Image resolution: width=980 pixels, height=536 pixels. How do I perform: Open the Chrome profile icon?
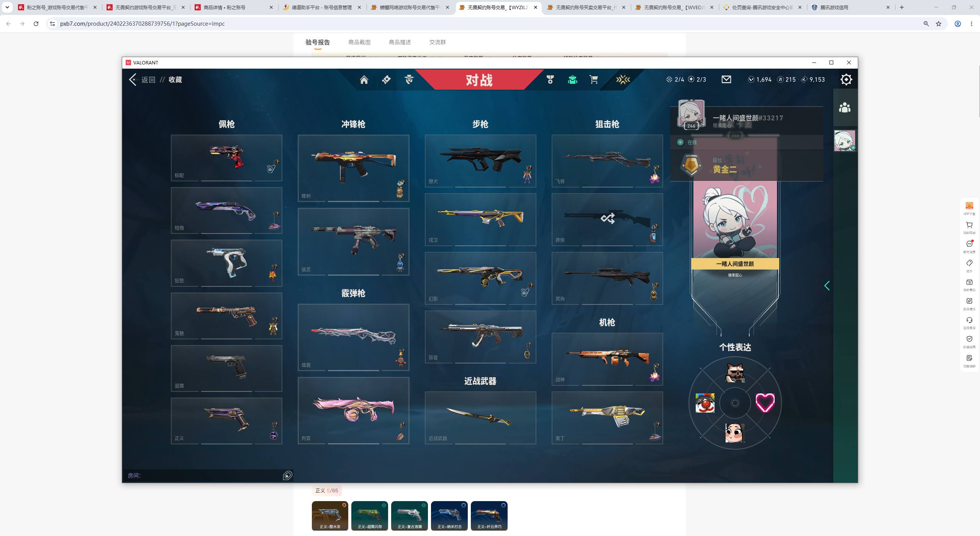pos(957,24)
